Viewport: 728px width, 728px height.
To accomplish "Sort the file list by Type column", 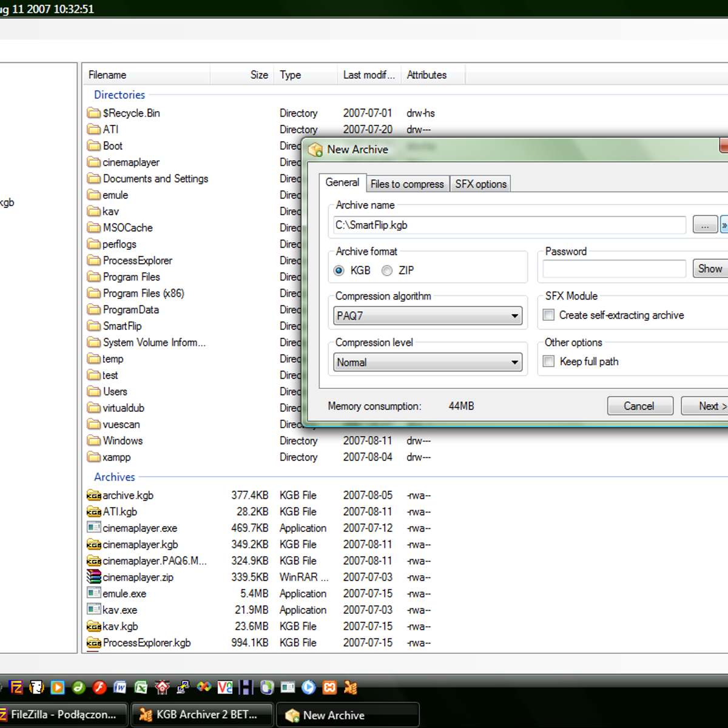I will (306, 75).
